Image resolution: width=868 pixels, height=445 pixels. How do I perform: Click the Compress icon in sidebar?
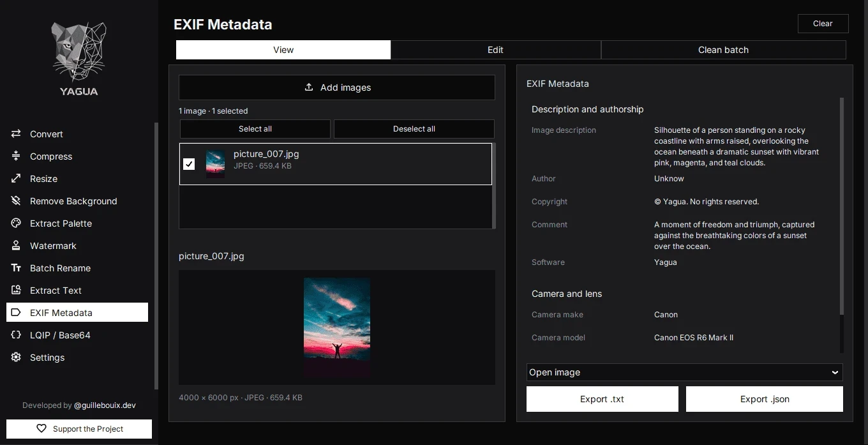coord(16,156)
